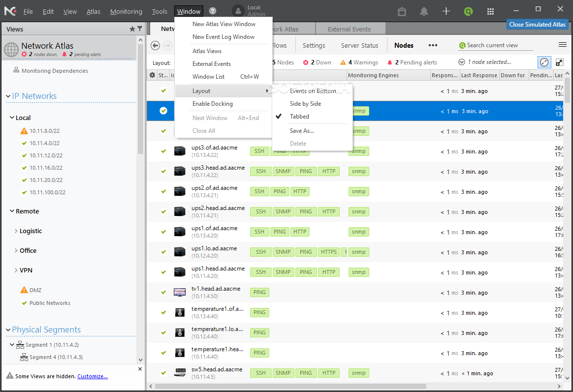Click the Network Atlas globe icon
This screenshot has height=392, width=573.
(x=11, y=49)
